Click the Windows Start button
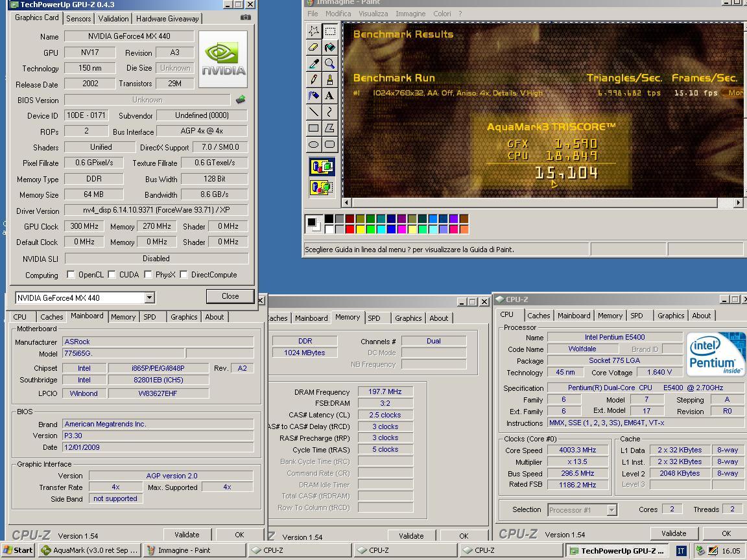The image size is (747, 560). (x=18, y=550)
